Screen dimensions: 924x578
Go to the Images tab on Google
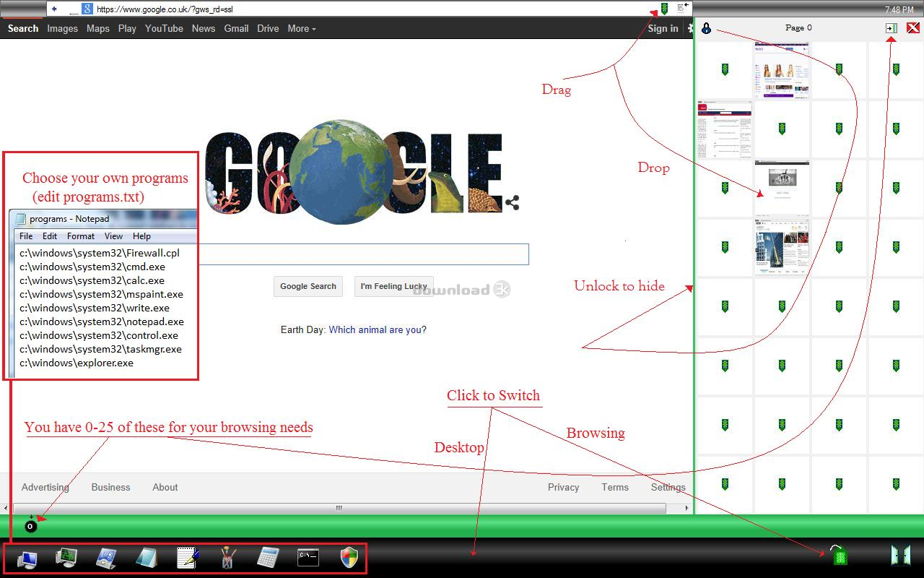pyautogui.click(x=62, y=29)
